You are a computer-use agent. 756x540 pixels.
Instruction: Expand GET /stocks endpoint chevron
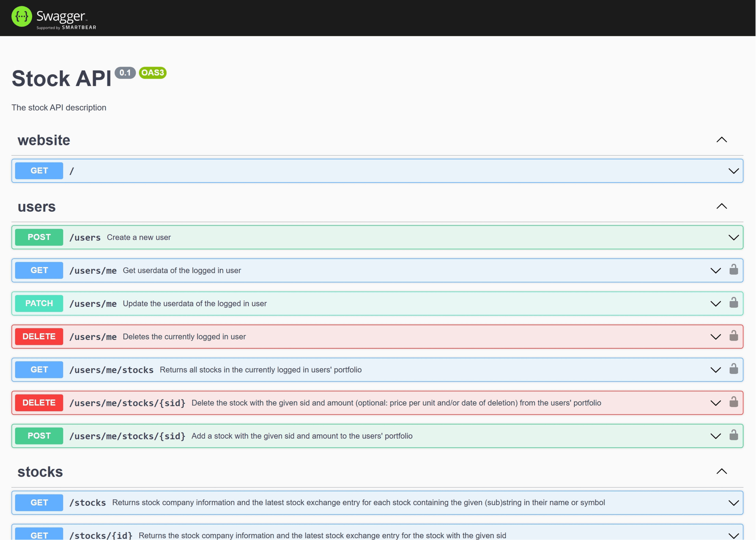tap(733, 503)
